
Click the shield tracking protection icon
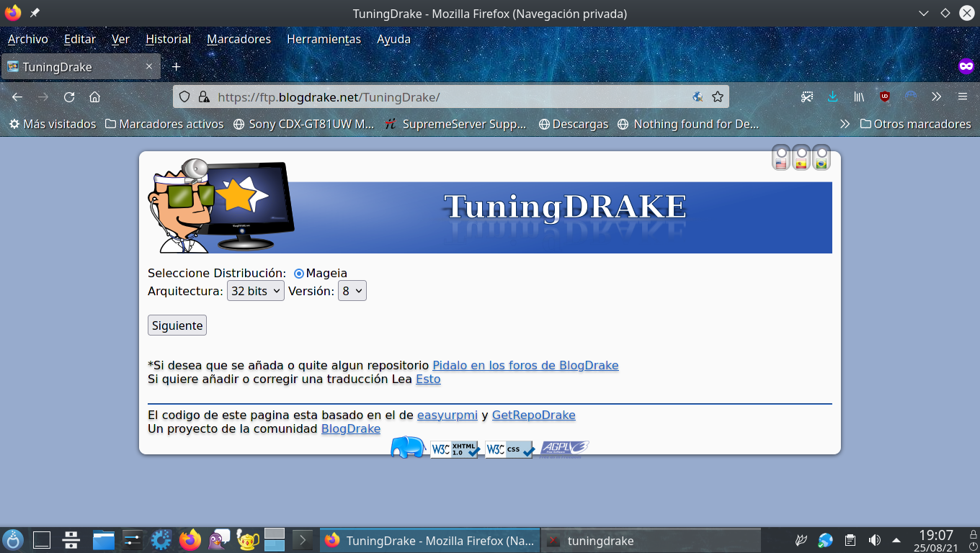click(184, 96)
